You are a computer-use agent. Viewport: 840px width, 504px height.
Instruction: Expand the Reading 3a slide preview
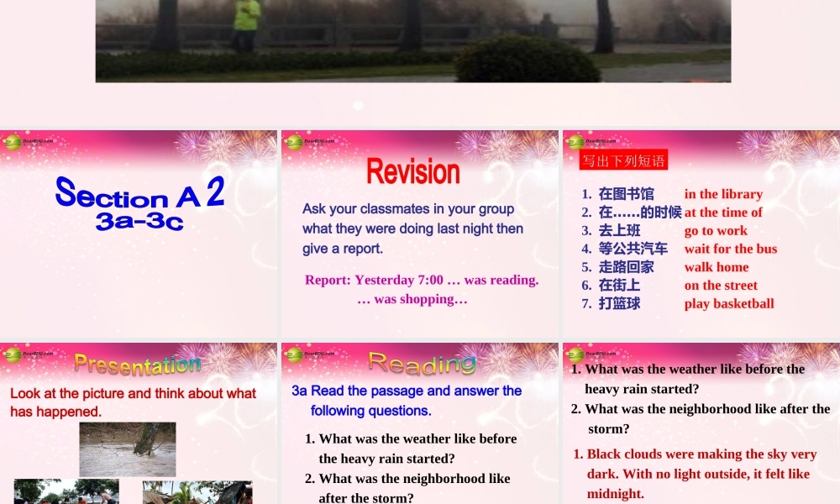[419, 424]
